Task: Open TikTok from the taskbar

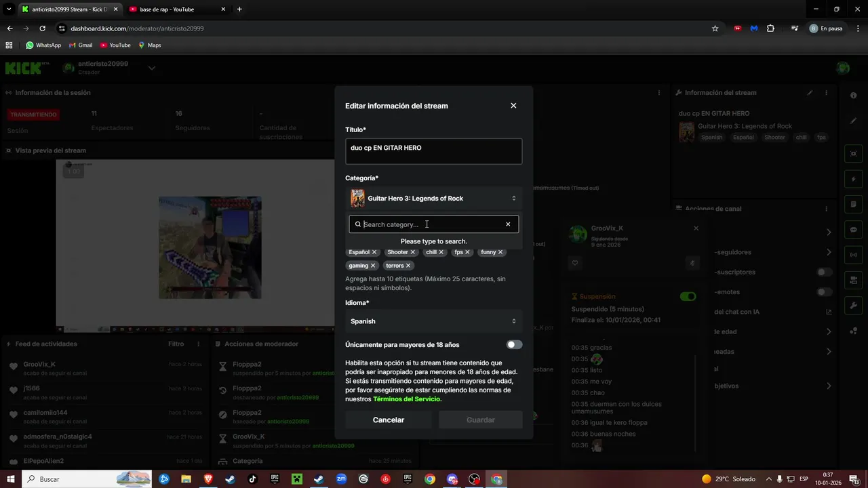Action: click(252, 479)
